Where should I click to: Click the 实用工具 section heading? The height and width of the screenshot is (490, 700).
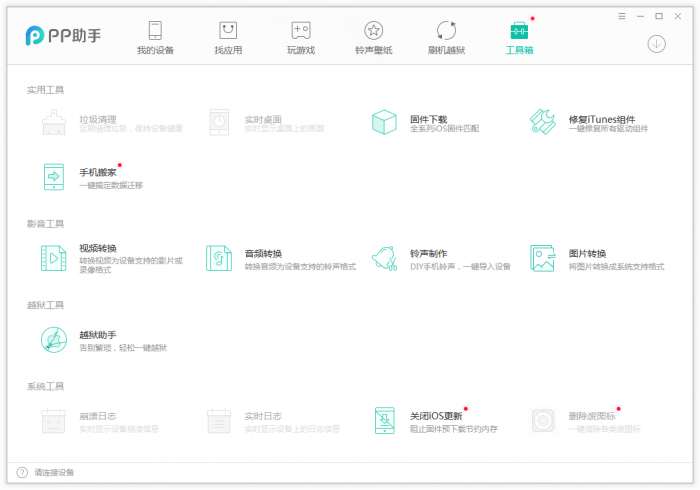point(46,90)
